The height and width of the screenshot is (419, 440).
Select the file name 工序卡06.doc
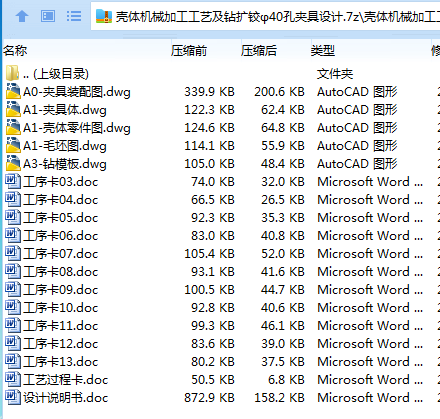(61, 236)
